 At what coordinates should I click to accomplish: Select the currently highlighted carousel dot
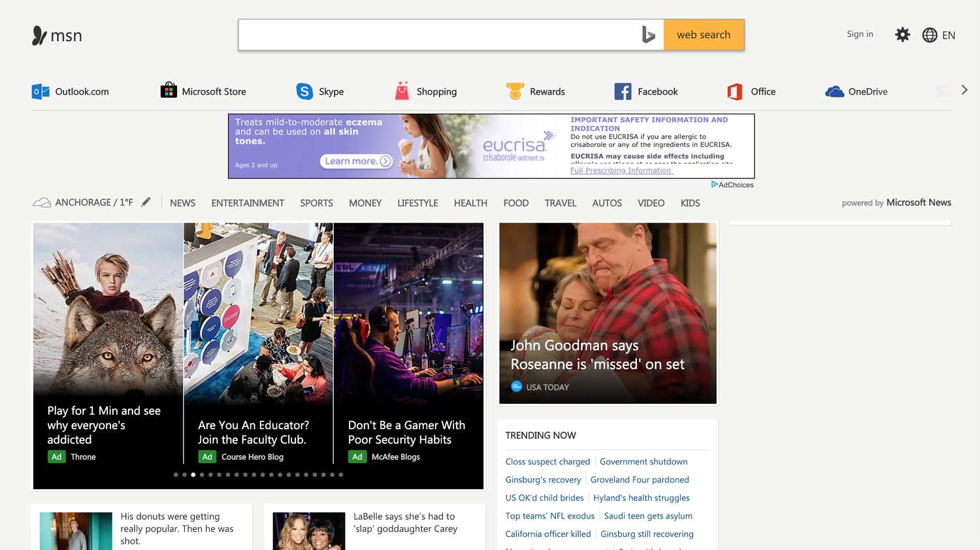click(193, 475)
